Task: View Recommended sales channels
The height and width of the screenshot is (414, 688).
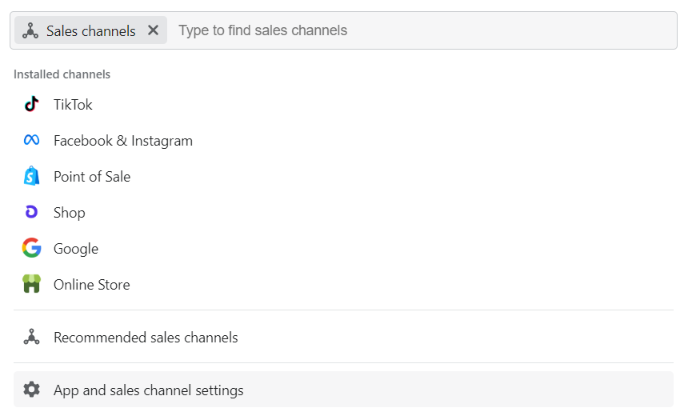Action: (146, 338)
